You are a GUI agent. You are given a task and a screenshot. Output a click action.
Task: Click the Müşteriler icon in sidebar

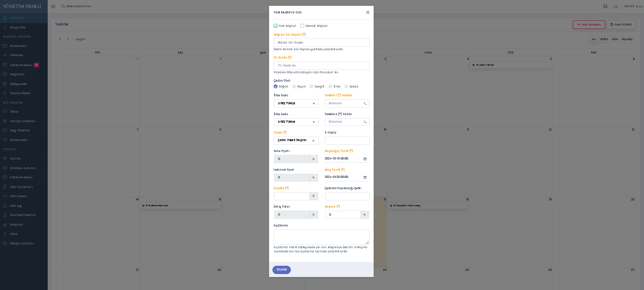[5, 74]
